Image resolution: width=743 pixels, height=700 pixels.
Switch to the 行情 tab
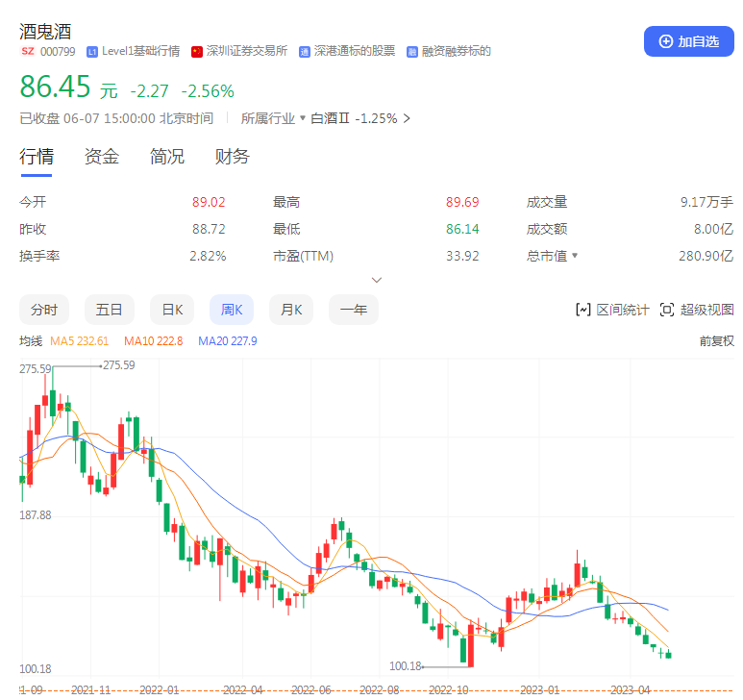pyautogui.click(x=37, y=157)
